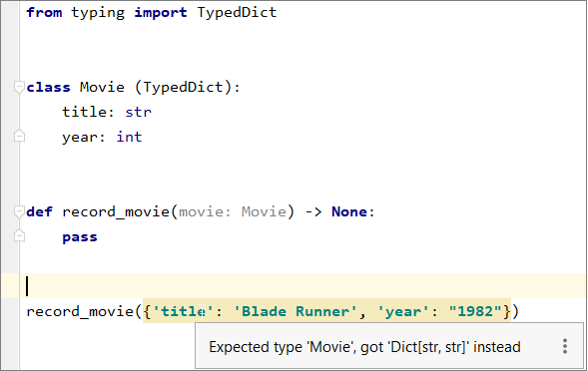Click the TypedDict import name on the first line

click(x=237, y=12)
